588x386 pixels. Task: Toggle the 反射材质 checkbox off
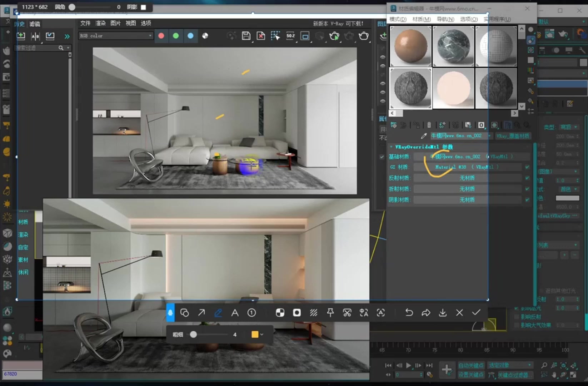pyautogui.click(x=527, y=178)
